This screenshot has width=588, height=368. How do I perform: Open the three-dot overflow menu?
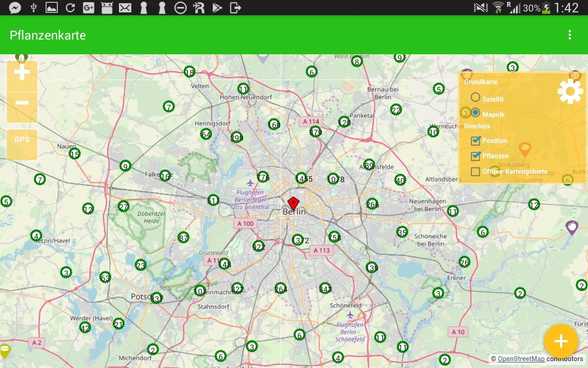[570, 35]
